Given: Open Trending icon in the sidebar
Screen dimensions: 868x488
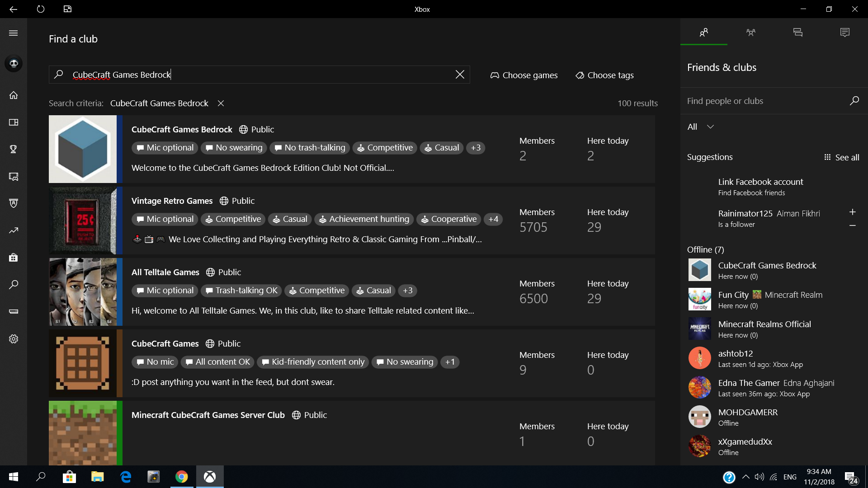Looking at the screenshot, I should click(x=14, y=230).
